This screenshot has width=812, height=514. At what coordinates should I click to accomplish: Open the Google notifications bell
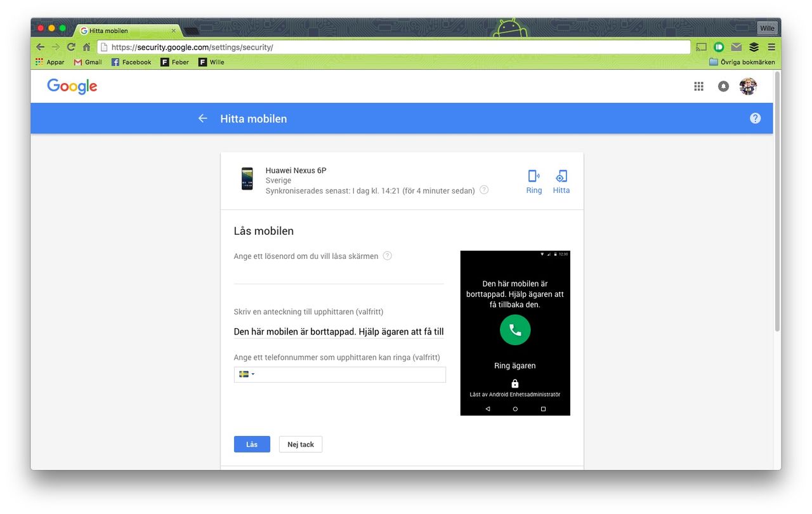pos(723,86)
